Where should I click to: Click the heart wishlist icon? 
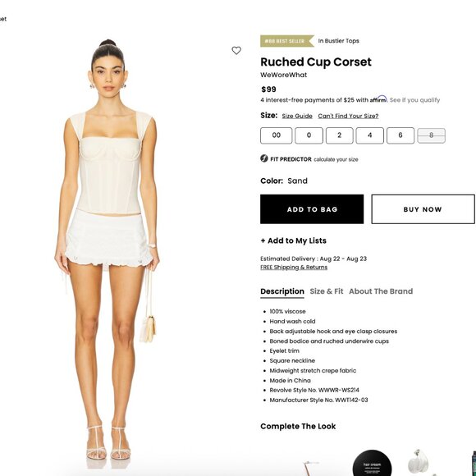tap(236, 50)
